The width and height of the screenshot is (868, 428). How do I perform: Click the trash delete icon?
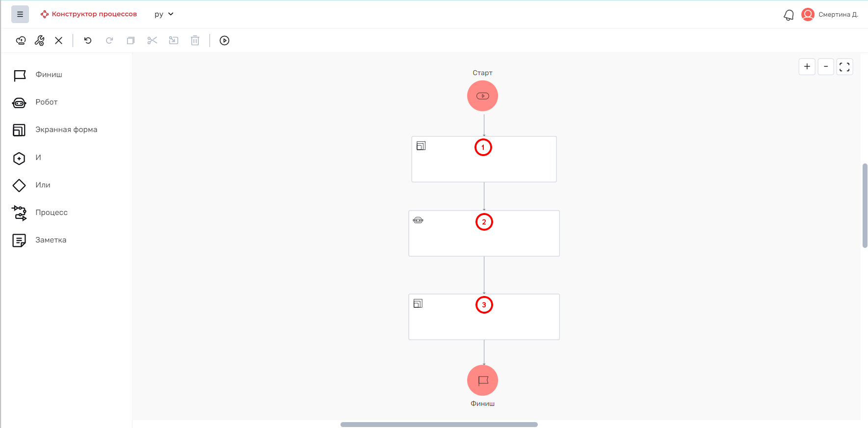(195, 41)
